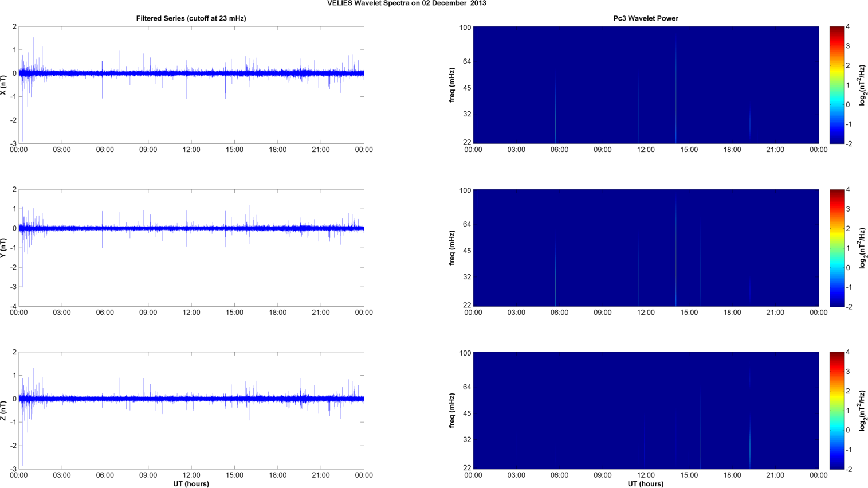Viewport: 868px width, 488px height.
Task: Click the 09:00 tick under the middle spectrogram
Action: (603, 313)
